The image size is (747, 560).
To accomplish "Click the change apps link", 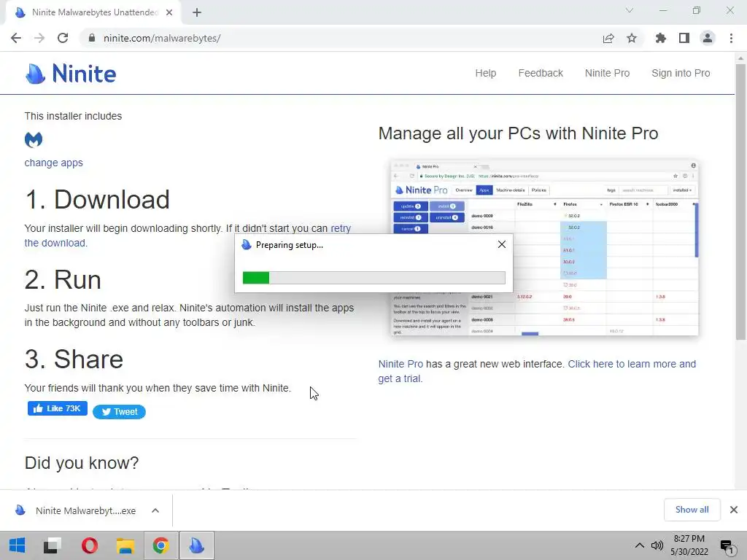I will [53, 163].
